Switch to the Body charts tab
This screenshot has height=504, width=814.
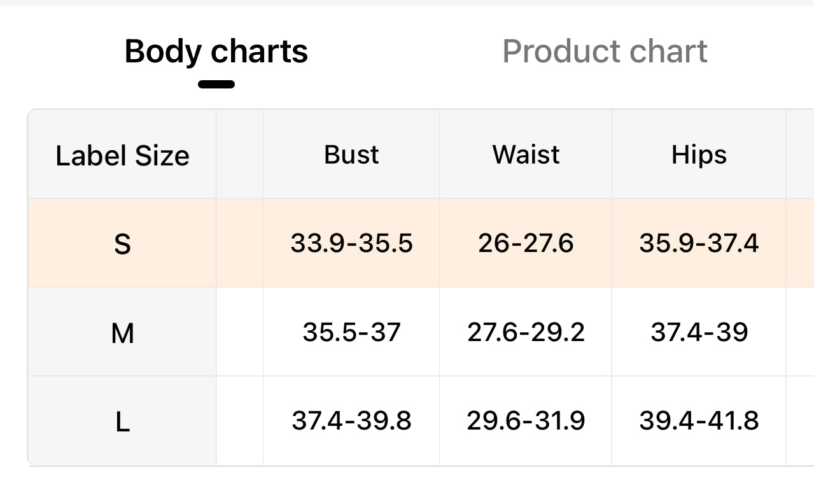tap(216, 52)
